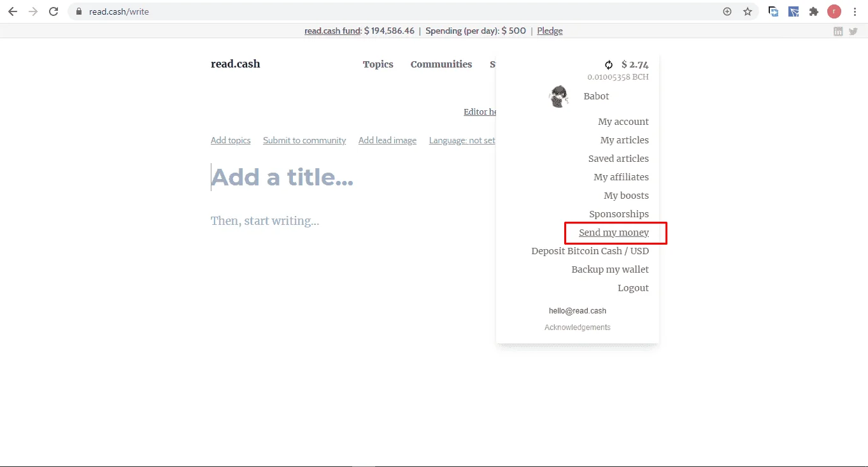
Task: Reload the page with the refresh icon
Action: coord(53,11)
